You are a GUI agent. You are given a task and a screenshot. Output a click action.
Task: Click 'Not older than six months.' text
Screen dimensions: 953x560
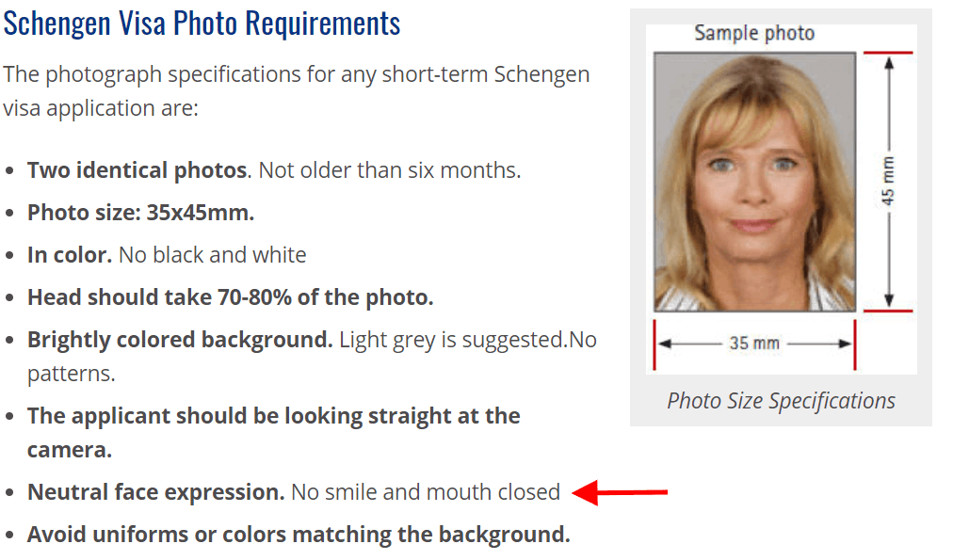pos(390,170)
